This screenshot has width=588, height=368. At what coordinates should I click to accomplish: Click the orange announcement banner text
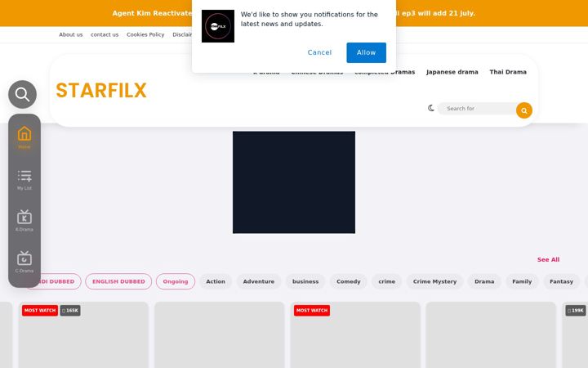point(152,13)
